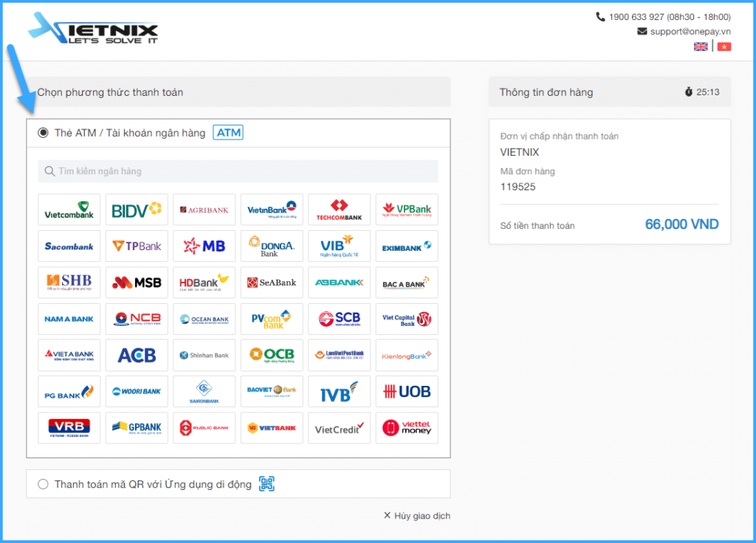The height and width of the screenshot is (543, 756).
Task: Select the ATM card payment radio button
Action: coord(43,133)
